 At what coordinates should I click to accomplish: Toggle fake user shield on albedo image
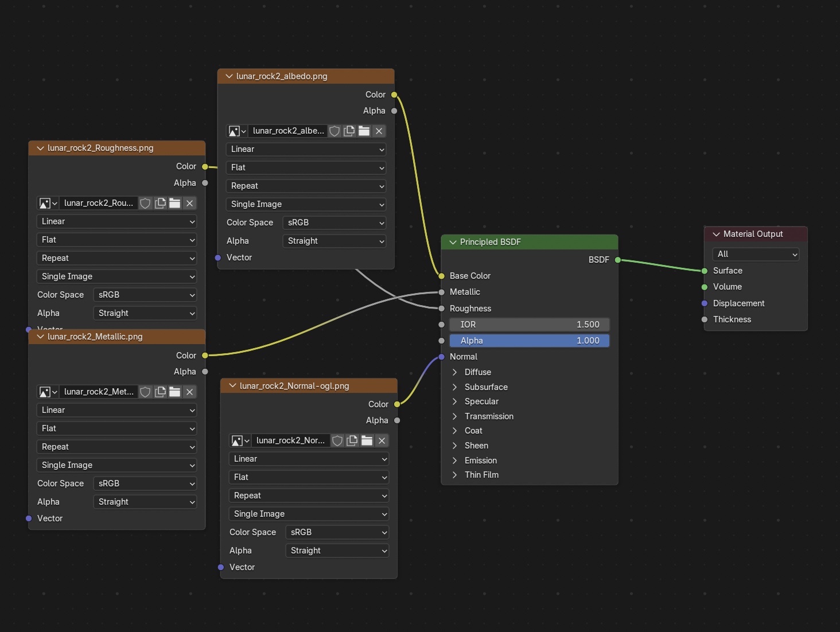click(x=335, y=131)
